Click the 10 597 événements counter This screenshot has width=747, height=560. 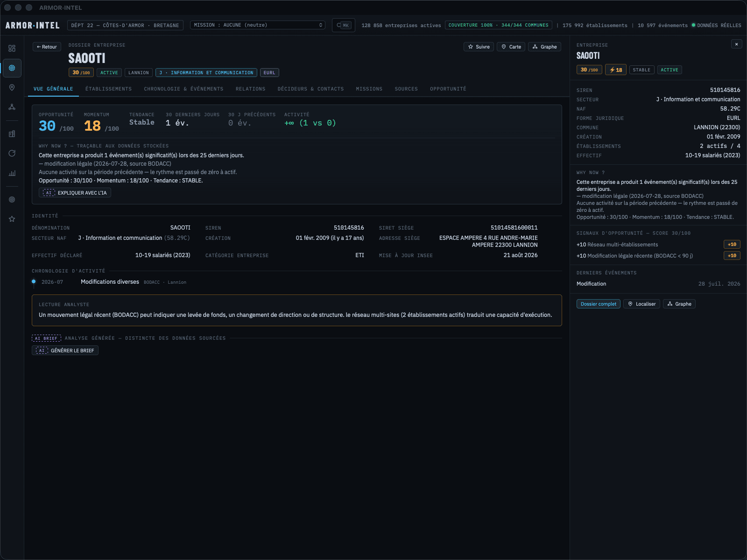pos(662,25)
